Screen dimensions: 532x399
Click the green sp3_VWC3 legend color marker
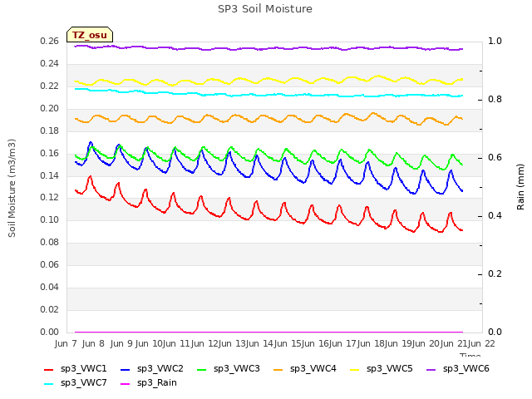(201, 369)
